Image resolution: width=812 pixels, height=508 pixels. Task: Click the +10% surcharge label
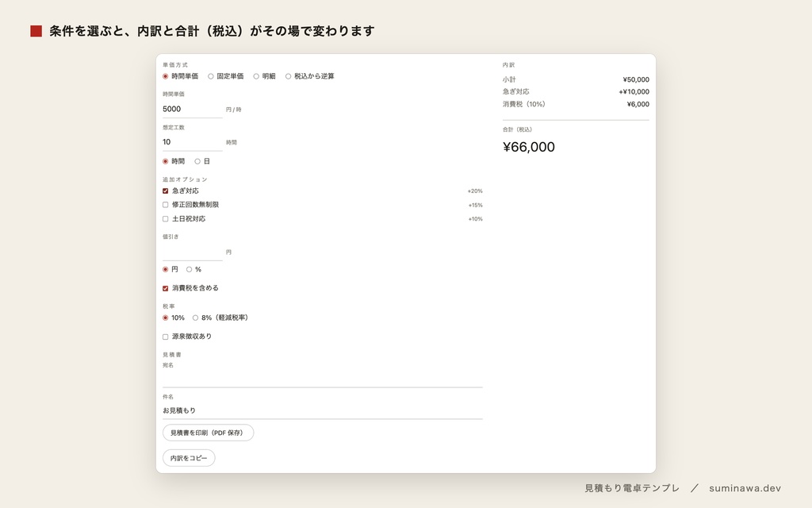click(x=476, y=219)
